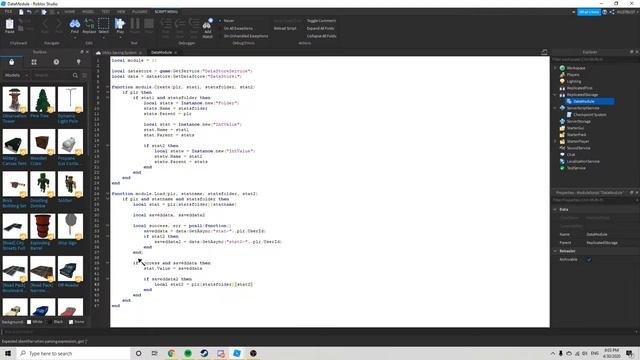Open the Find button dropdown arrow

pos(75,37)
